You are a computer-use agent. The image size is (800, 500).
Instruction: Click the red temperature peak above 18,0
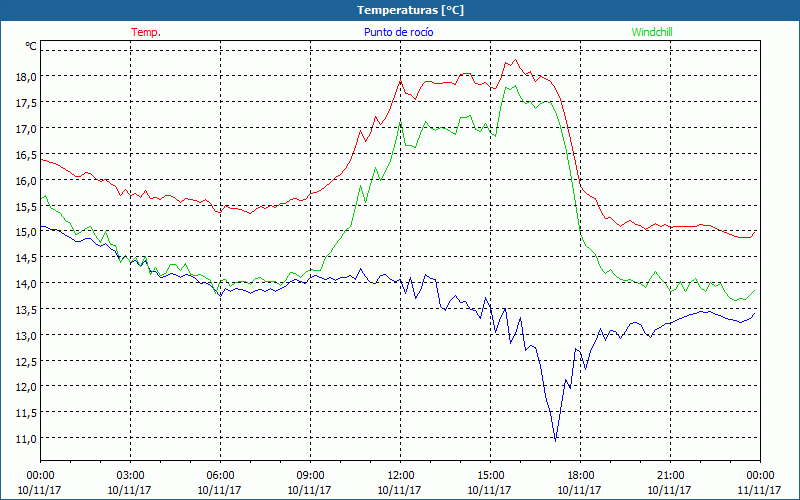[x=515, y=60]
